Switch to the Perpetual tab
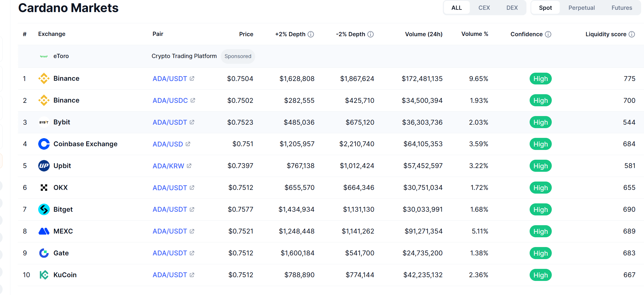The height and width of the screenshot is (295, 644). (582, 8)
